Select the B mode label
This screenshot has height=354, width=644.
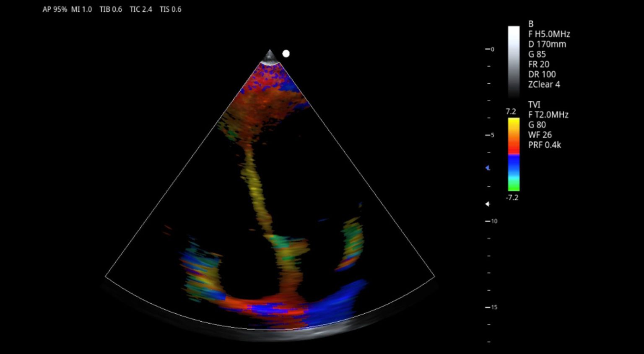pyautogui.click(x=531, y=24)
